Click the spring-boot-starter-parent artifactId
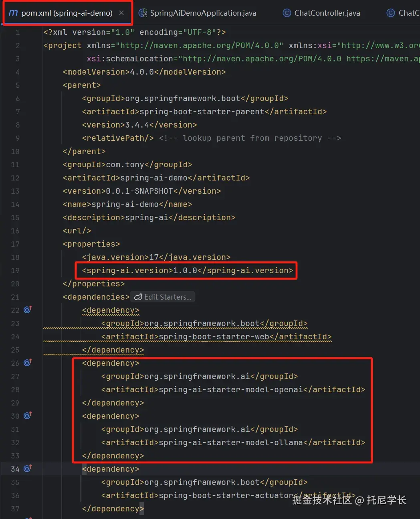The width and height of the screenshot is (420, 519). coord(202,112)
